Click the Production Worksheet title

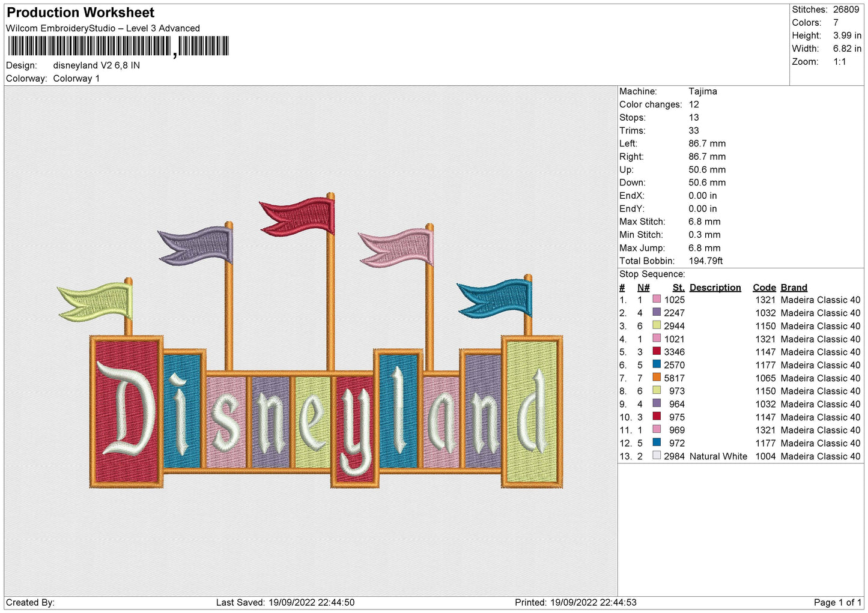[80, 13]
